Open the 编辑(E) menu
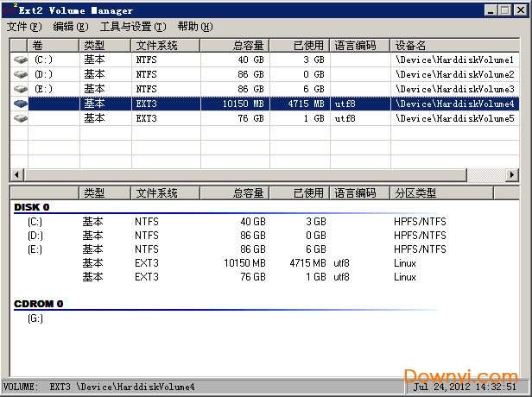532x397 pixels. 71,27
